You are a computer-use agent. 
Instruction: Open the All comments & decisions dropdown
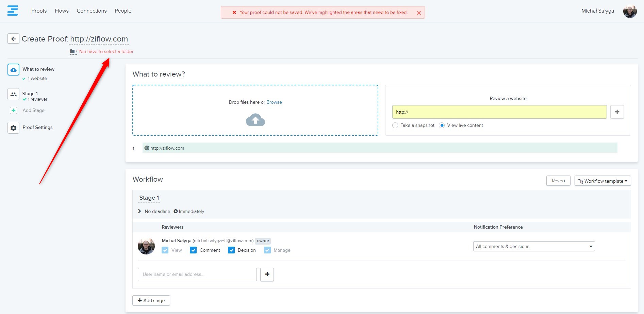pyautogui.click(x=533, y=247)
